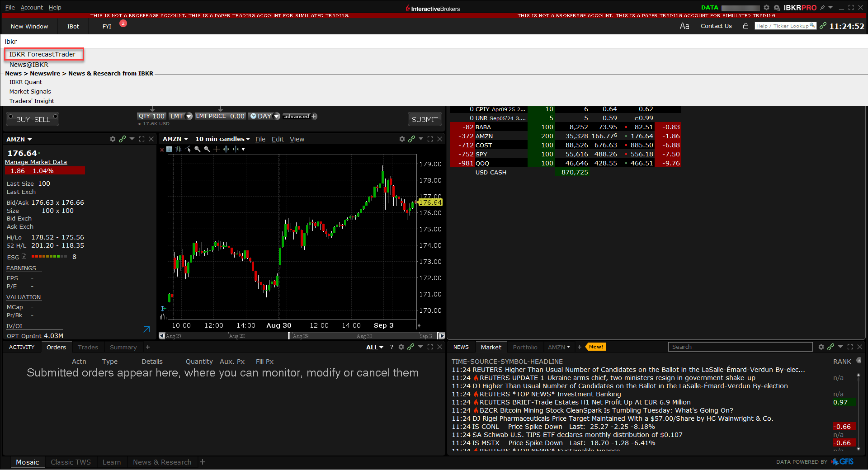This screenshot has height=470, width=868.
Task: Click the chart panel green link icon
Action: coord(411,139)
